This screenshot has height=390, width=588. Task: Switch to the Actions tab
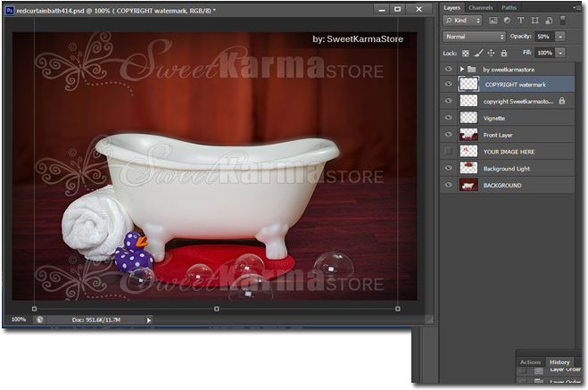pyautogui.click(x=530, y=362)
